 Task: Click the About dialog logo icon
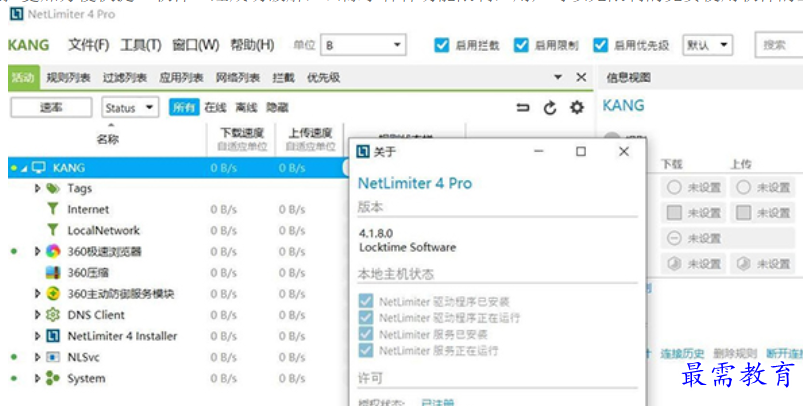(x=363, y=152)
